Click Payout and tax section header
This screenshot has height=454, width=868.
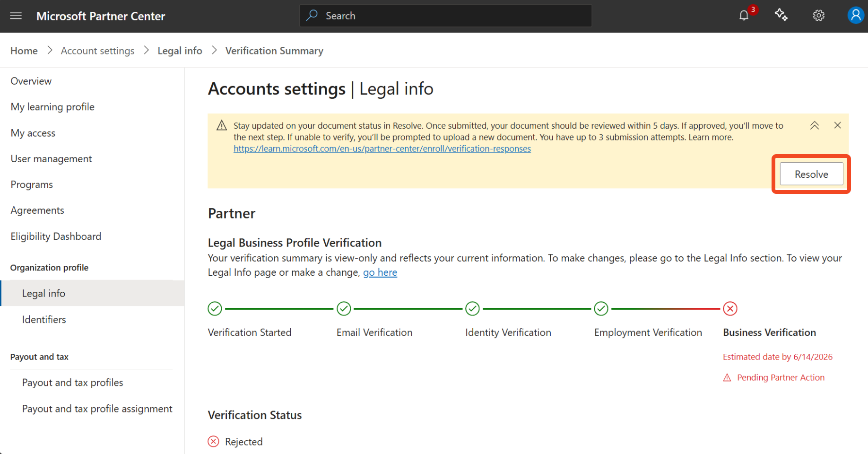coord(39,357)
